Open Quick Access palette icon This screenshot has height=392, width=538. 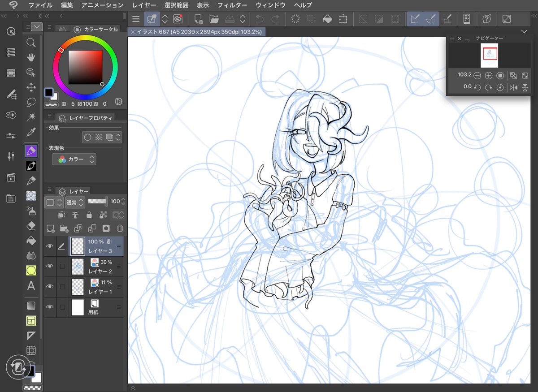tap(11, 31)
